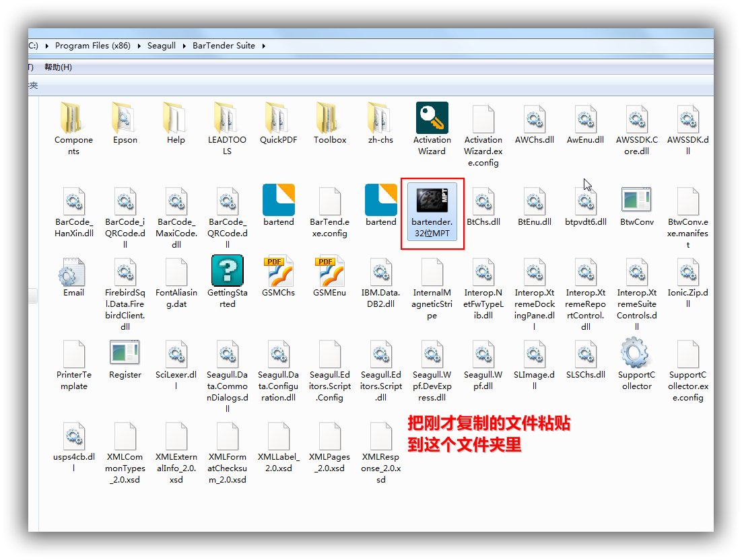Expand the arrow after BarTender Suite
The image size is (742, 560).
point(263,46)
